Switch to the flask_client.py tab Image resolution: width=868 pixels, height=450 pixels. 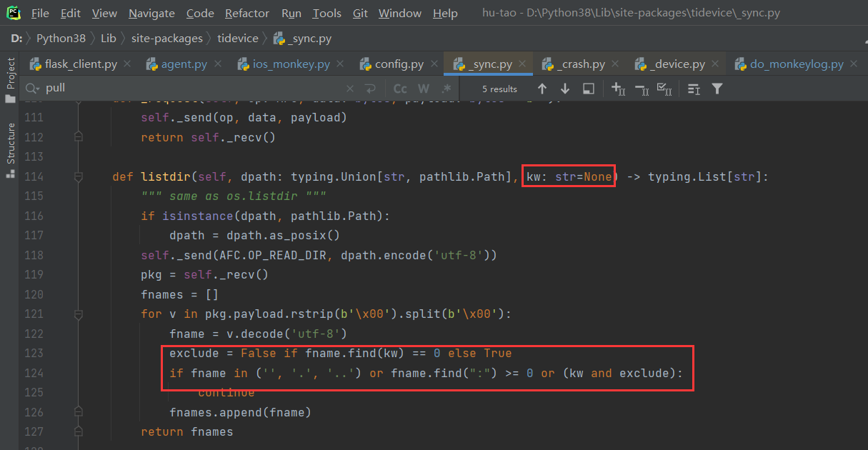coord(81,64)
